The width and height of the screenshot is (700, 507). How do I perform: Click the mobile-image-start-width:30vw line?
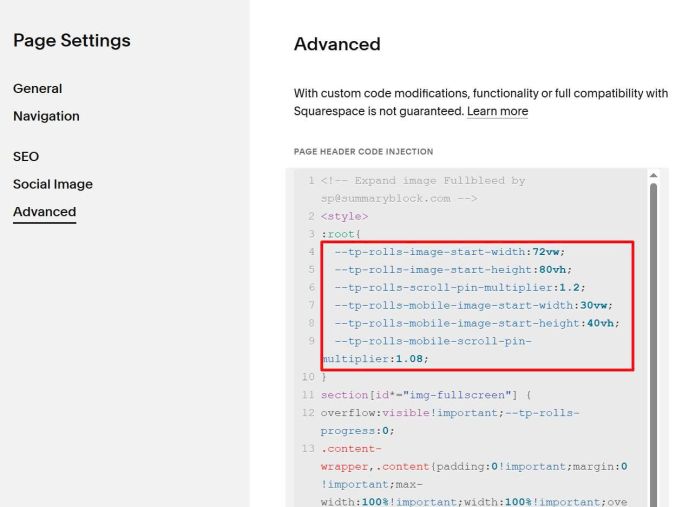(473, 305)
